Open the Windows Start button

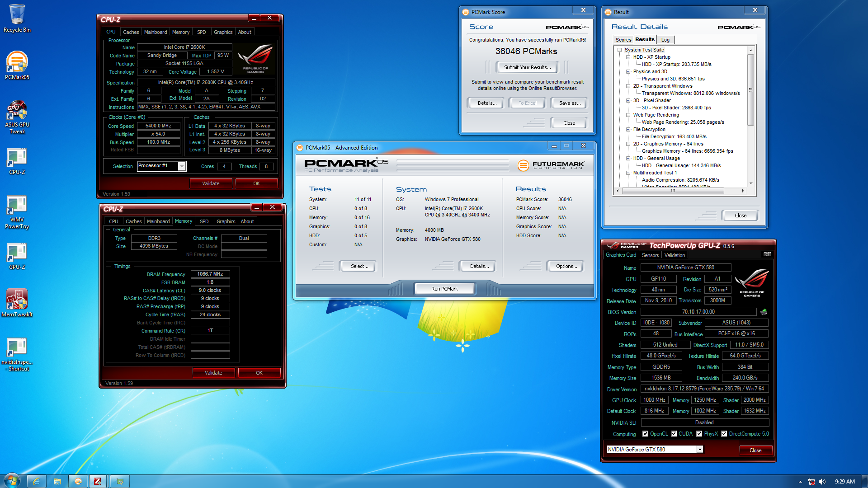tap(12, 481)
